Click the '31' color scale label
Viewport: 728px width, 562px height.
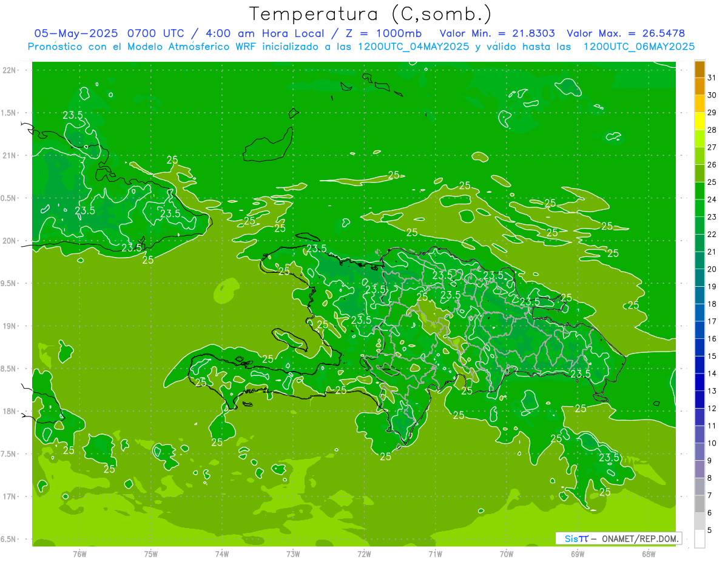point(712,78)
